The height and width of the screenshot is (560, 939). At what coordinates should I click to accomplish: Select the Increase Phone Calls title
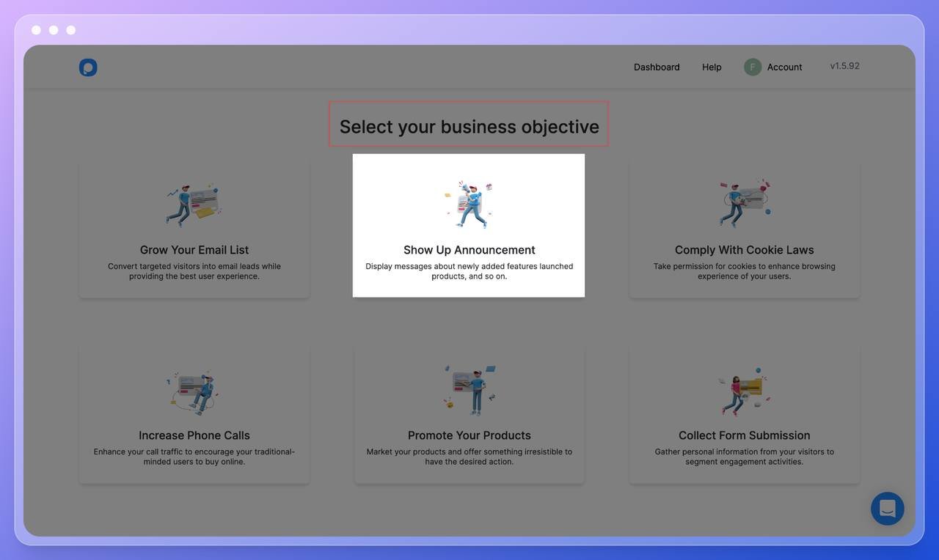pos(194,435)
